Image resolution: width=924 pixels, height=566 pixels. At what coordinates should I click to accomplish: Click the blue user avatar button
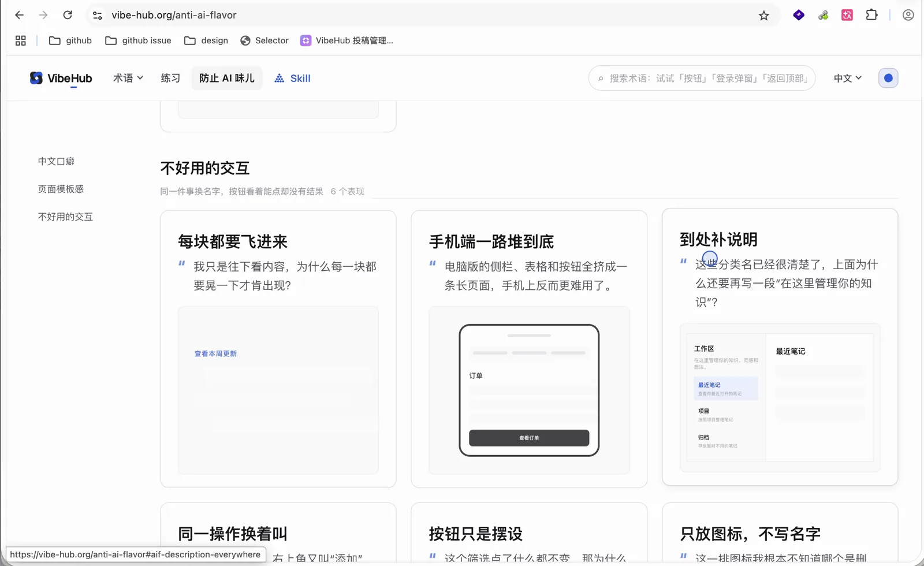[888, 78]
